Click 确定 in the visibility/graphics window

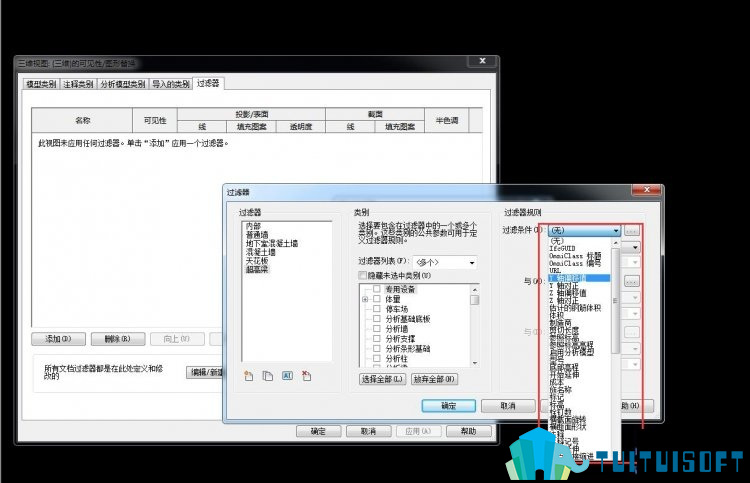[x=318, y=431]
